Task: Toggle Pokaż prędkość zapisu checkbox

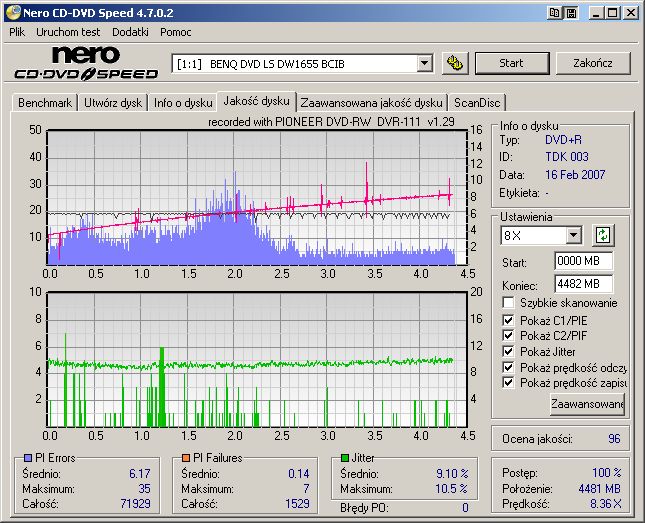Action: [x=508, y=383]
